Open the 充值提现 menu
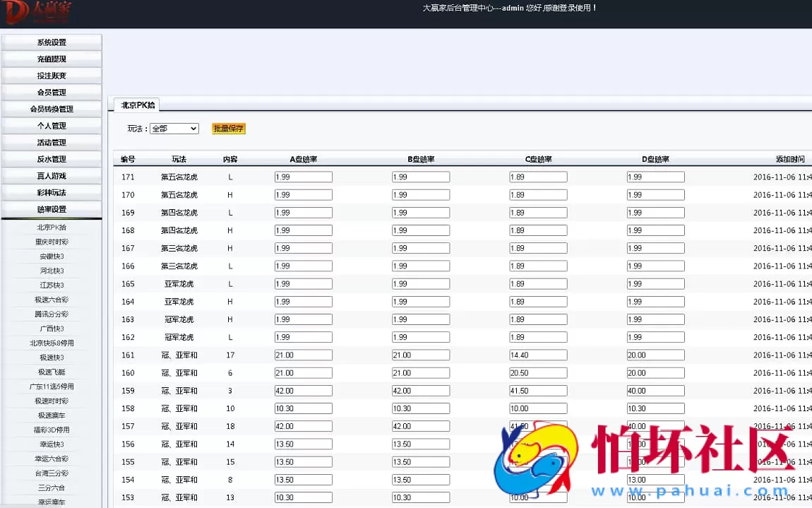The image size is (812, 508). [51, 59]
